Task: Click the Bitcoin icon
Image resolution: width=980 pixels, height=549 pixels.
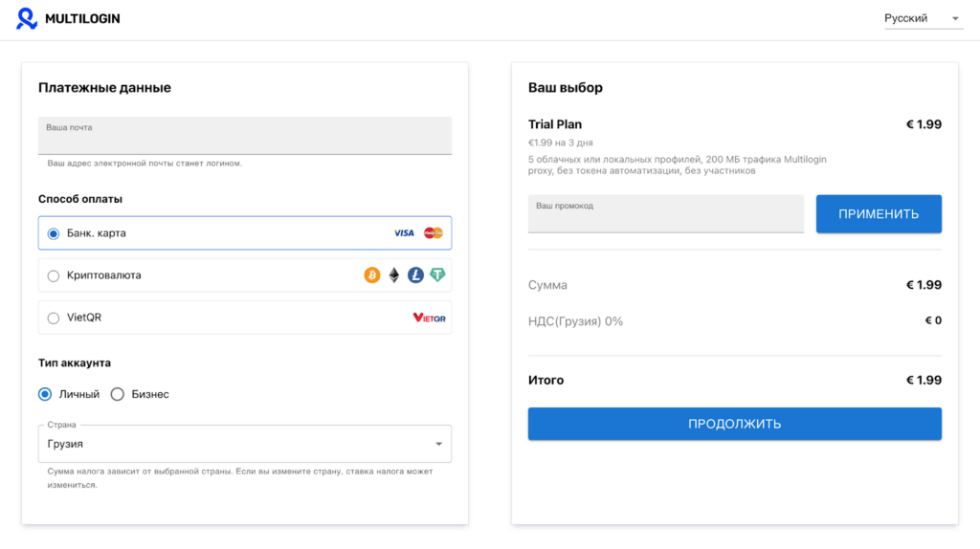Action: coord(372,274)
